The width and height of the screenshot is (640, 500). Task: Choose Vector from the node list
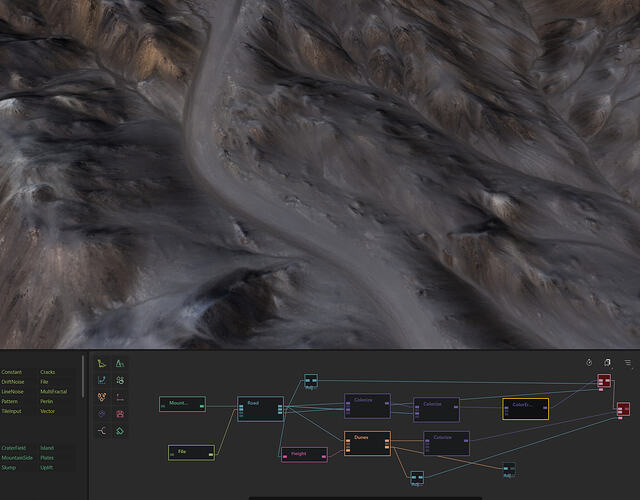tap(47, 411)
